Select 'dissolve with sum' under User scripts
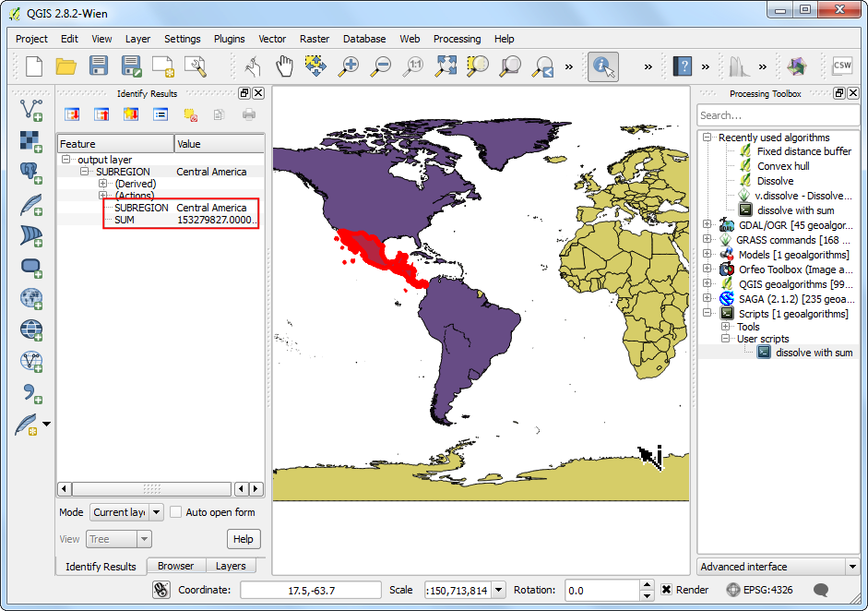 click(814, 353)
